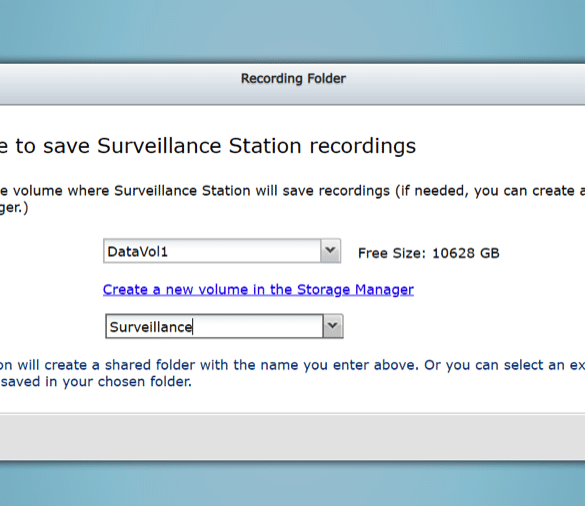This screenshot has height=507, width=585.
Task: Click the blank area right of the Surveillance dropdown
Action: 463,326
